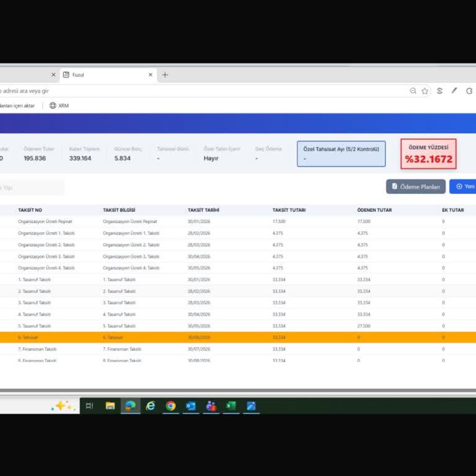Click the red Ödeme Yüzdesi percentage box
This screenshot has width=476, height=476.
click(x=428, y=154)
